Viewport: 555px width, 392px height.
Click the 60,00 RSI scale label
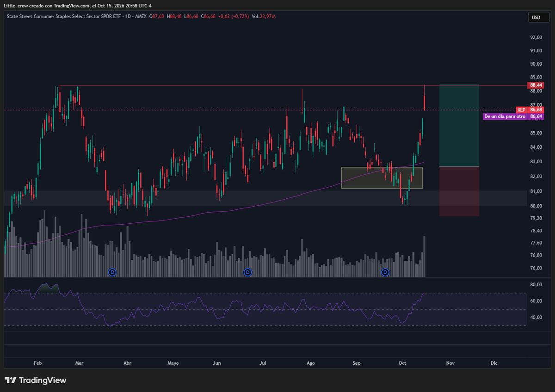pyautogui.click(x=536, y=301)
